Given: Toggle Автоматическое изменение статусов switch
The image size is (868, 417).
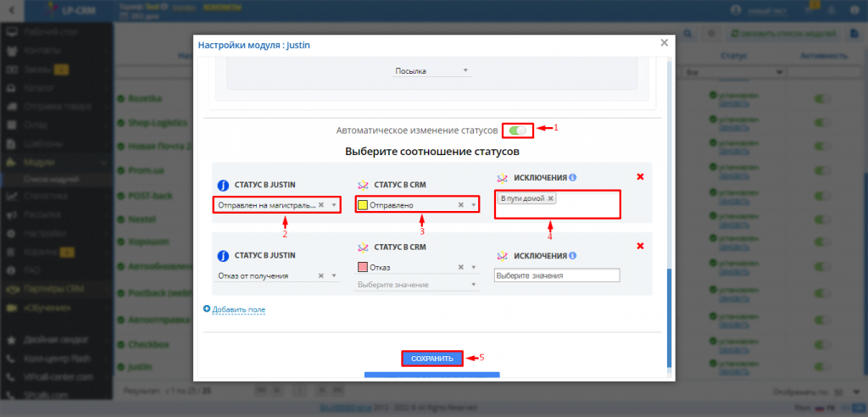Looking at the screenshot, I should coord(518,131).
